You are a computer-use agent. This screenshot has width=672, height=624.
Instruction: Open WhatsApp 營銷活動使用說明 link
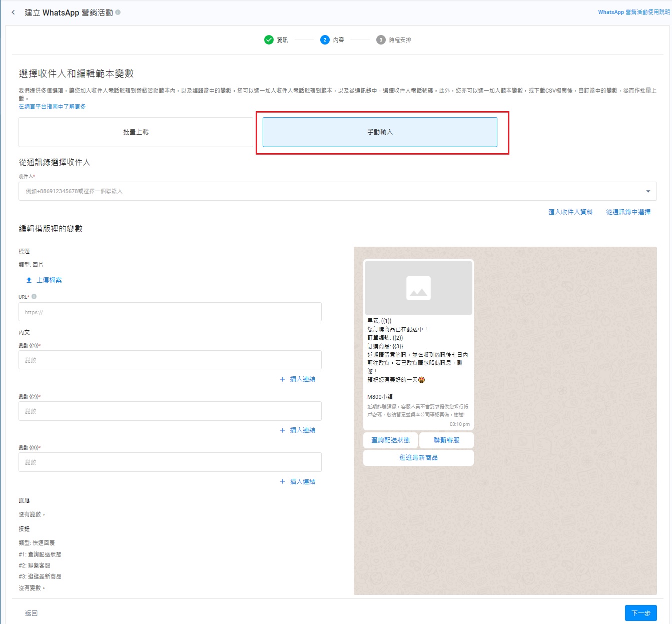click(x=633, y=12)
